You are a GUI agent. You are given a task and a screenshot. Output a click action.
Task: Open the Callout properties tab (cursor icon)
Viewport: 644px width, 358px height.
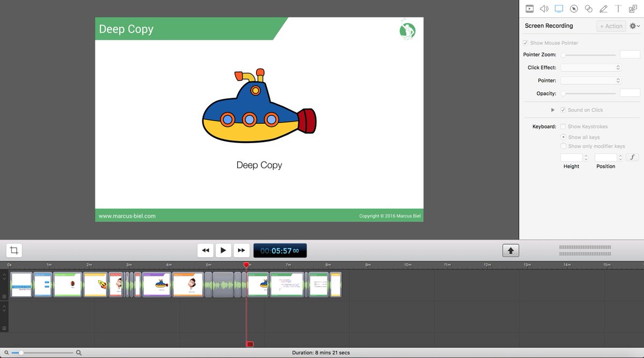pos(574,9)
